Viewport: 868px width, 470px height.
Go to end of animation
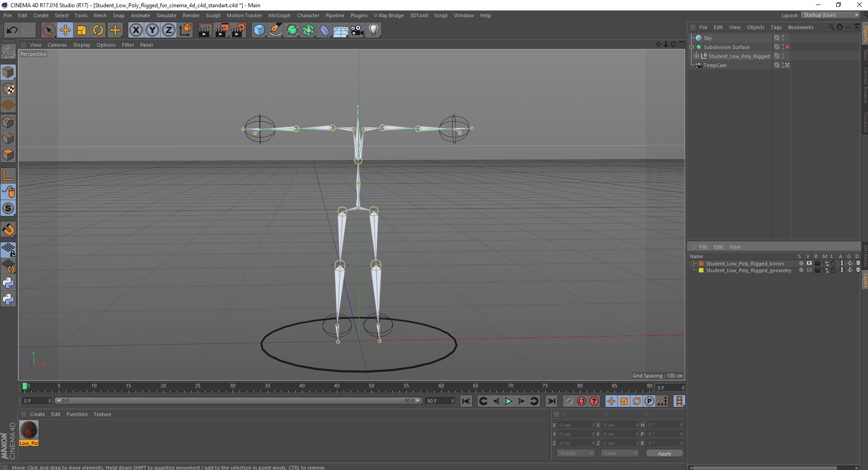[551, 401]
